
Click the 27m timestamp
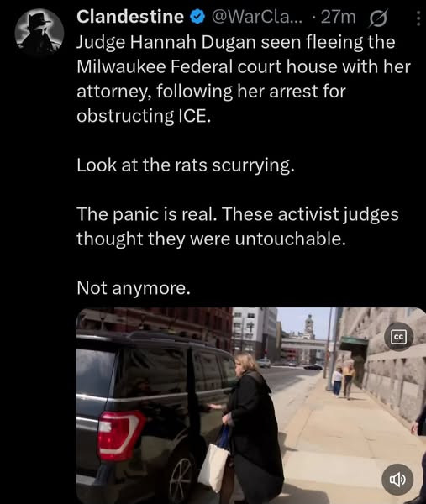tap(339, 18)
